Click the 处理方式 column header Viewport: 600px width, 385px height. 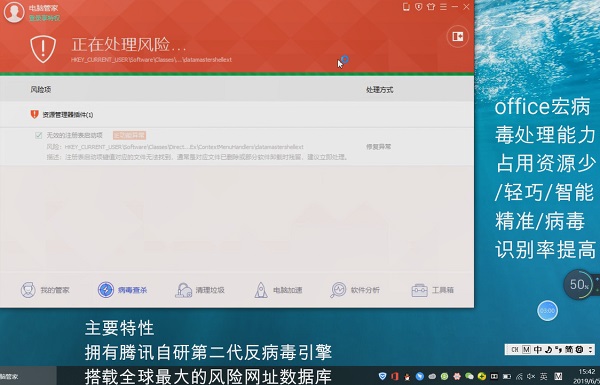click(x=379, y=90)
